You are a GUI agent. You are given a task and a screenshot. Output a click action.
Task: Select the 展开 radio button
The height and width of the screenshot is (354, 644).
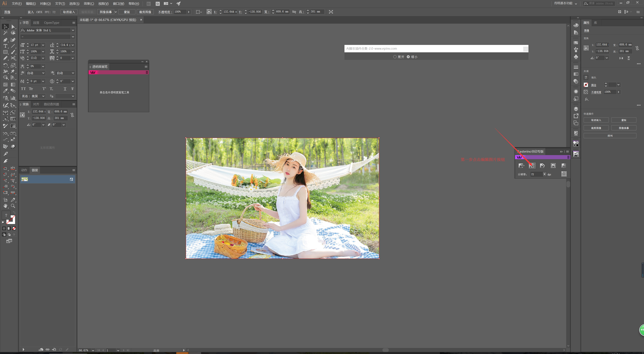[x=395, y=57]
